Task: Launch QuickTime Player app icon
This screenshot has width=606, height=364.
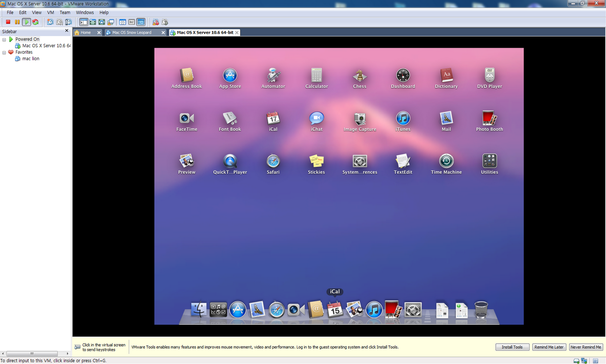Action: [x=230, y=163]
